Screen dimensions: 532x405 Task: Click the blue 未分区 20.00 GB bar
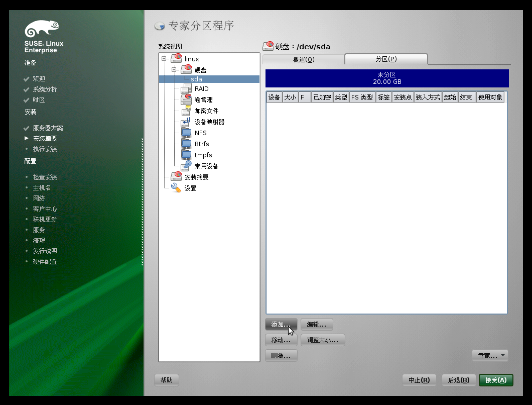(386, 78)
